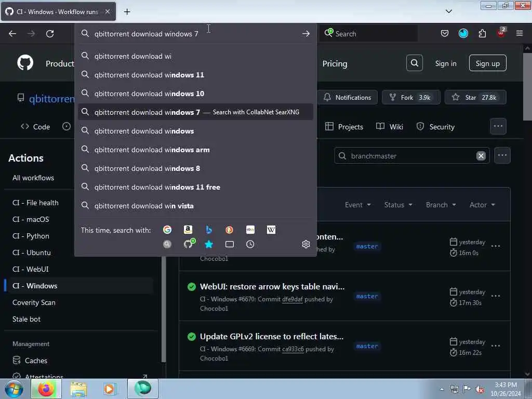Click the GitHub logo home icon
This screenshot has width=532, height=399.
25,63
